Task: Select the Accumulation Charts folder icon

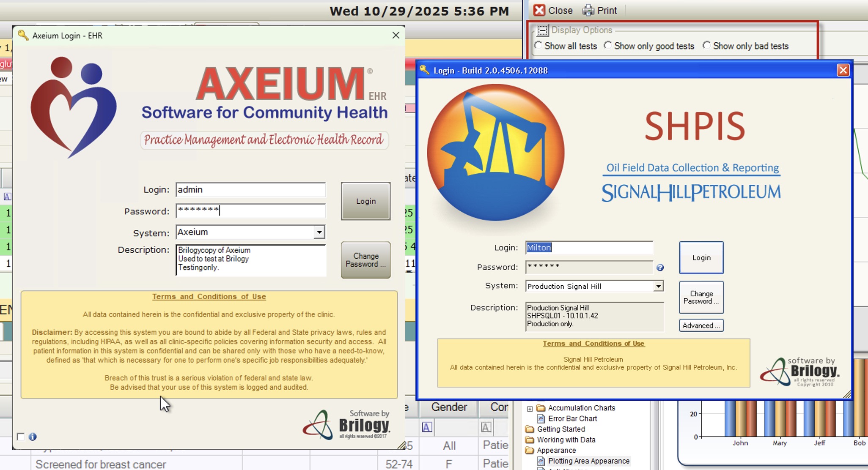Action: 541,408
